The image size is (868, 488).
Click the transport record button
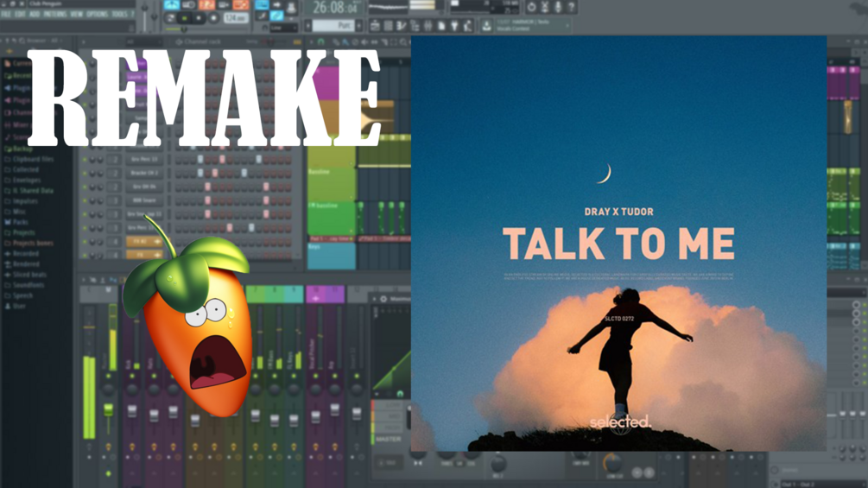(213, 18)
